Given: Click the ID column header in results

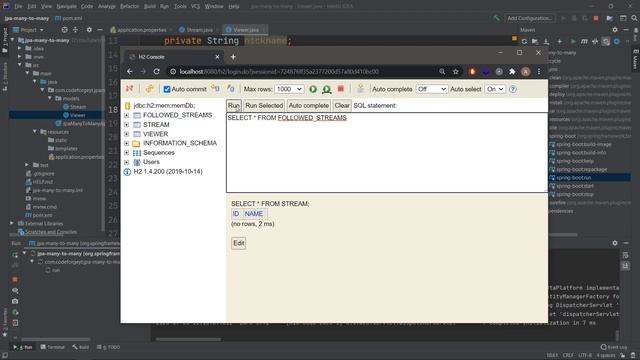Looking at the screenshot, I should [x=236, y=213].
